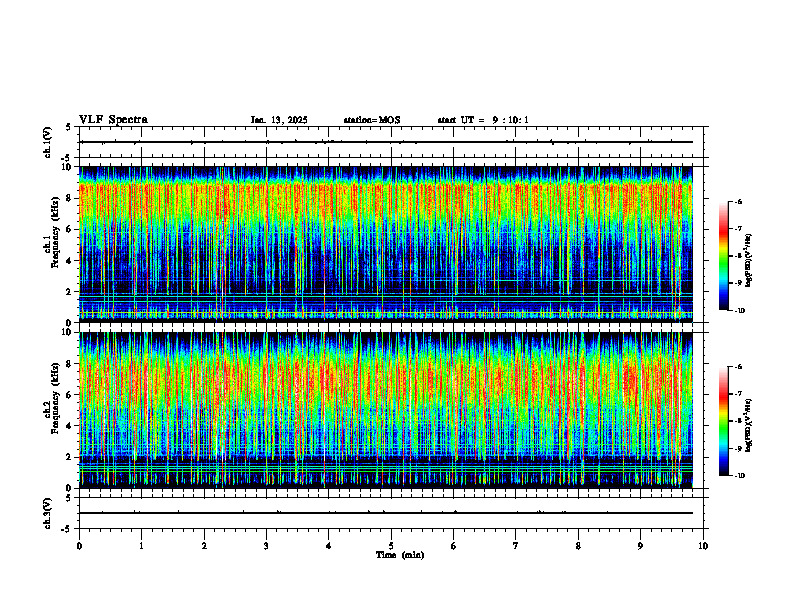
Task: Click the "ch.1(V)" axis label at top
Action: tap(48, 142)
